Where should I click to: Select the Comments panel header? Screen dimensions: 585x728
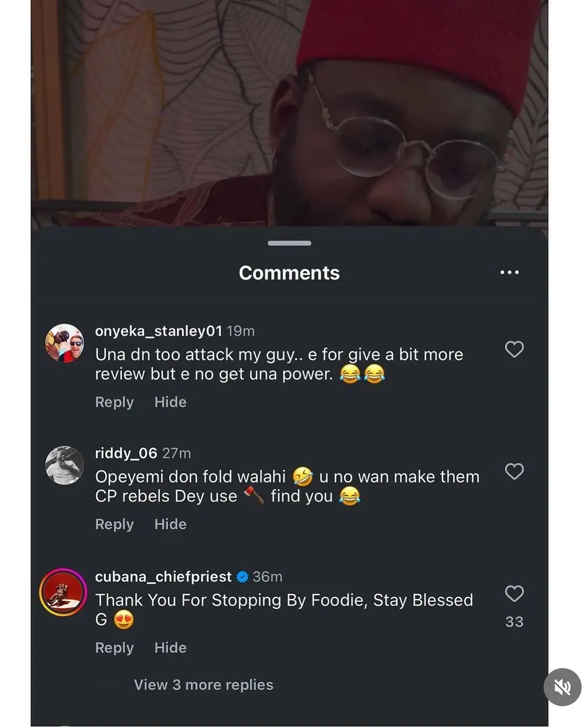pos(289,273)
